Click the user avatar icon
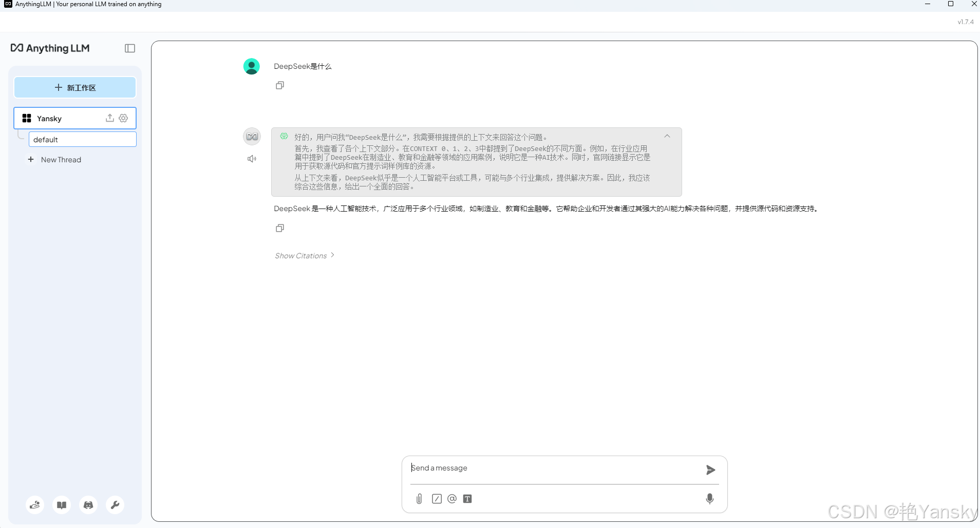This screenshot has height=528, width=980. coord(252,66)
